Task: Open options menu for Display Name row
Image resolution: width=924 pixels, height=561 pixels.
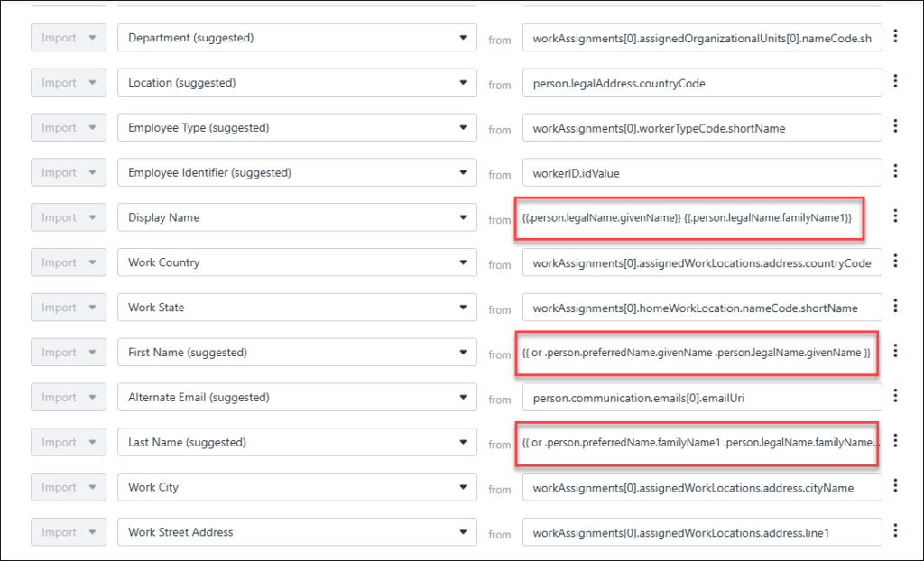Action: click(x=895, y=216)
